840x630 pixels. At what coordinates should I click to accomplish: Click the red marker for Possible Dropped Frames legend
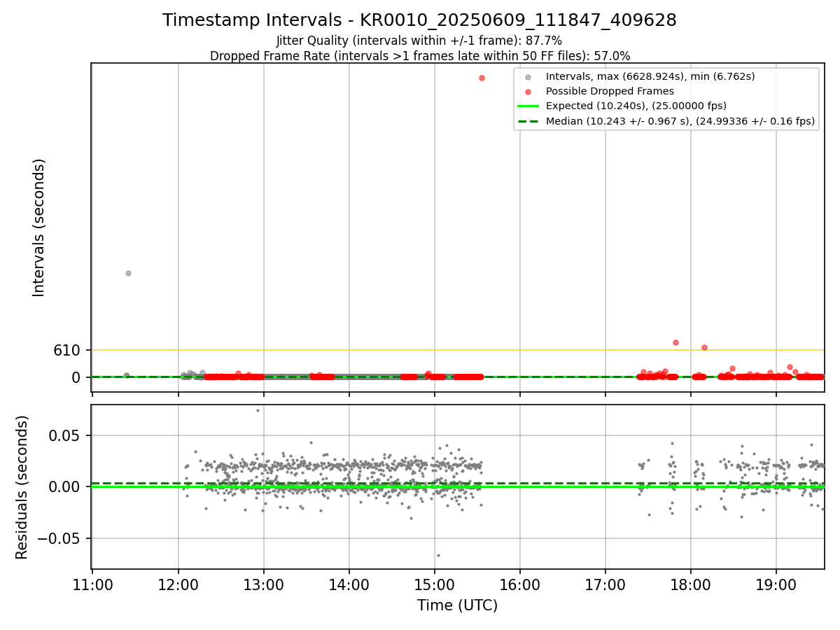coord(528,92)
